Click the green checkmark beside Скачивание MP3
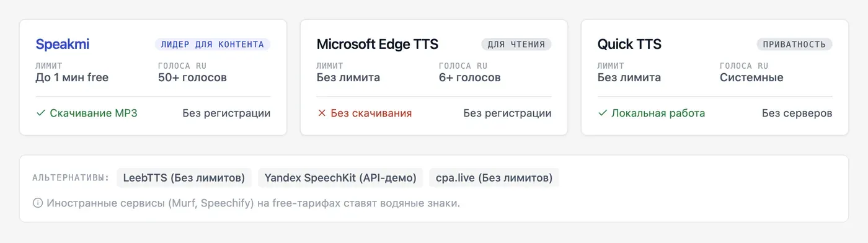The width and height of the screenshot is (868, 243). (x=41, y=113)
